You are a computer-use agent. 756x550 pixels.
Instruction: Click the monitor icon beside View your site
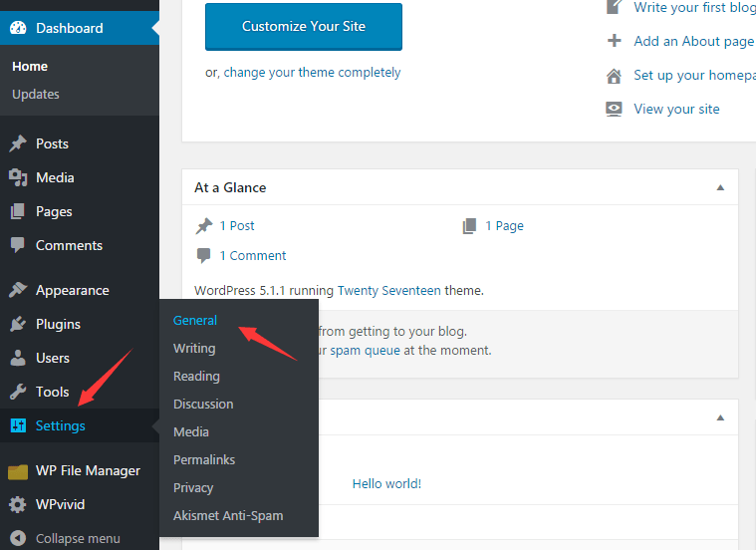click(614, 109)
